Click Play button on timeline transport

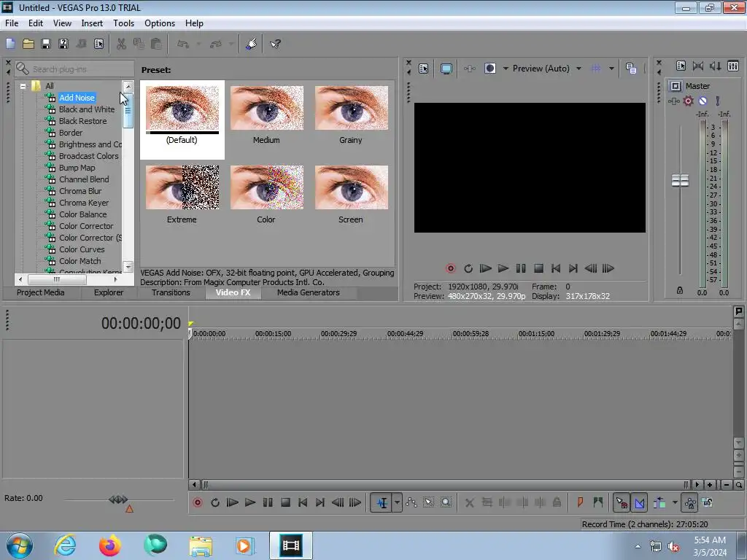coord(249,502)
